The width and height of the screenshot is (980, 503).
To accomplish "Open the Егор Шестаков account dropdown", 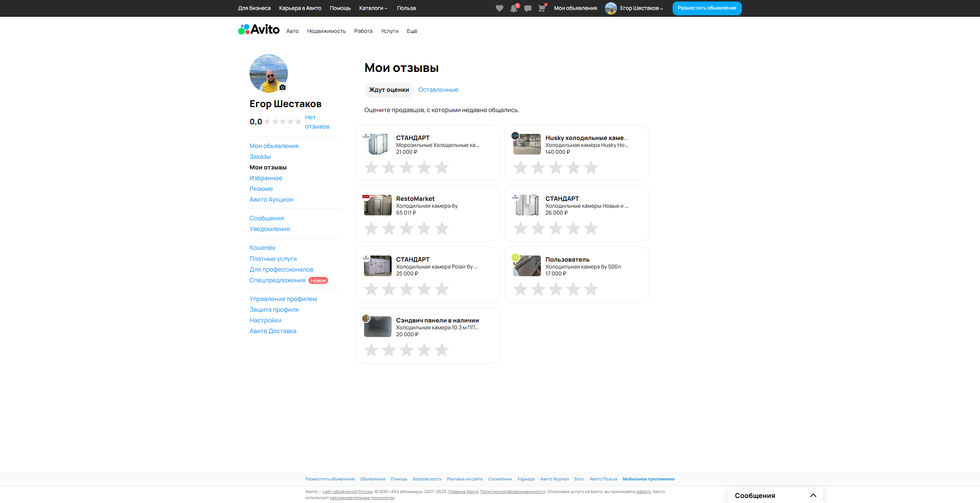I will 642,8.
